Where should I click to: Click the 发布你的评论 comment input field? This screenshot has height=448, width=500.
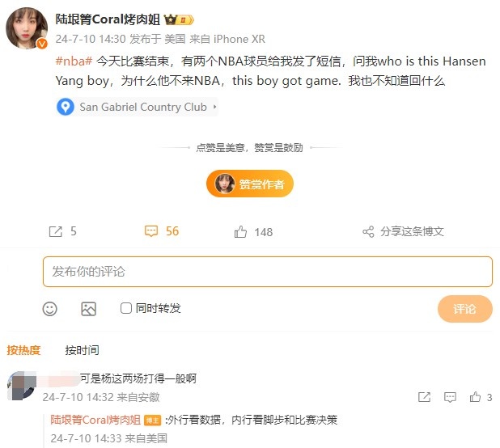[x=268, y=272]
